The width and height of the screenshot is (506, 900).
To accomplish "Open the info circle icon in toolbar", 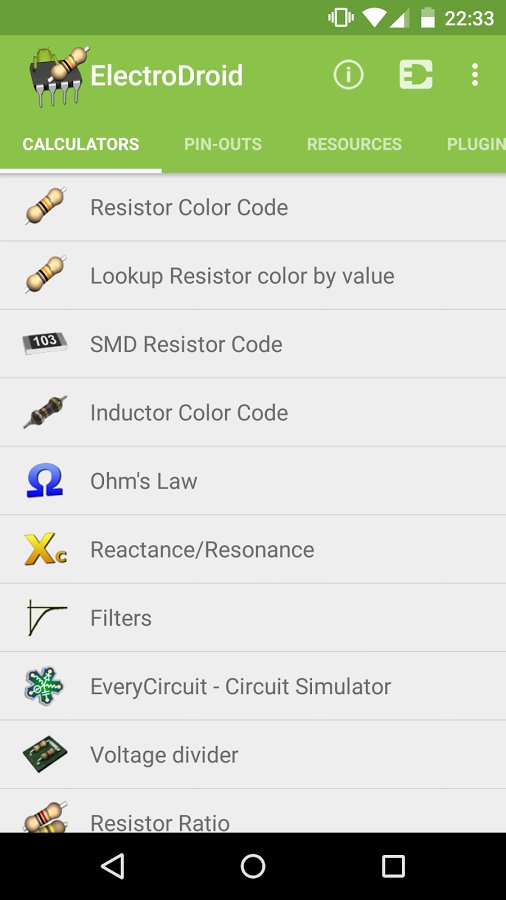I will [348, 75].
